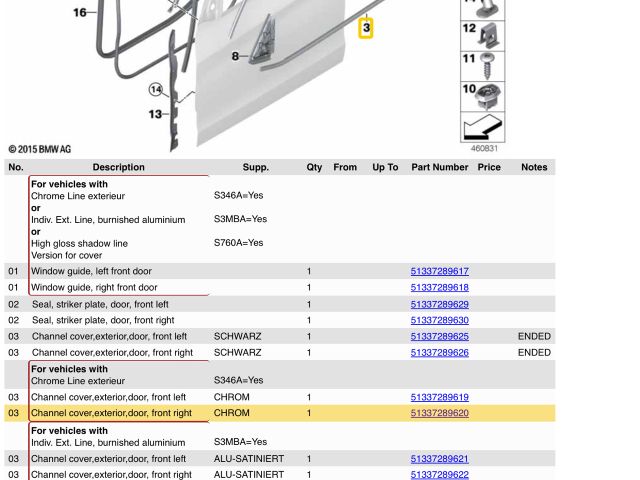Open part link 51337289630
The width and height of the screenshot is (640, 480).
(x=439, y=321)
